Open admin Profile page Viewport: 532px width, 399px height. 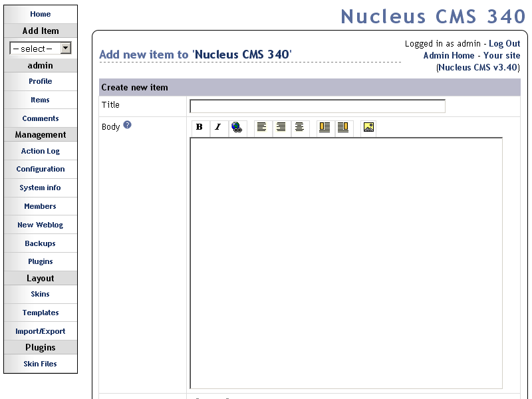coord(41,81)
